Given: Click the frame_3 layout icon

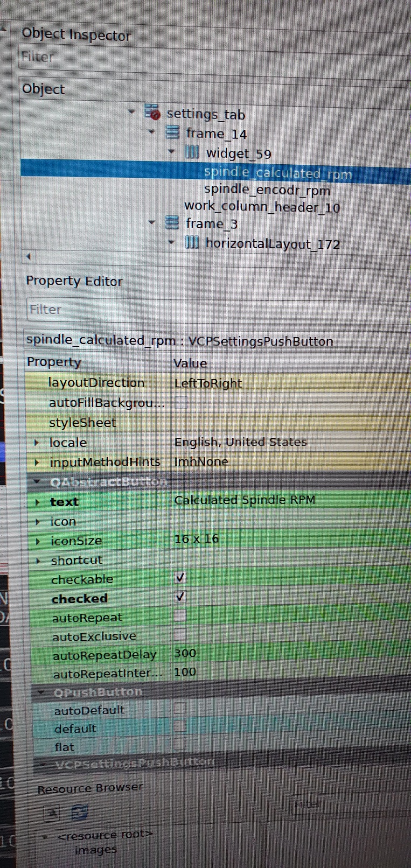Looking at the screenshot, I should tap(172, 222).
